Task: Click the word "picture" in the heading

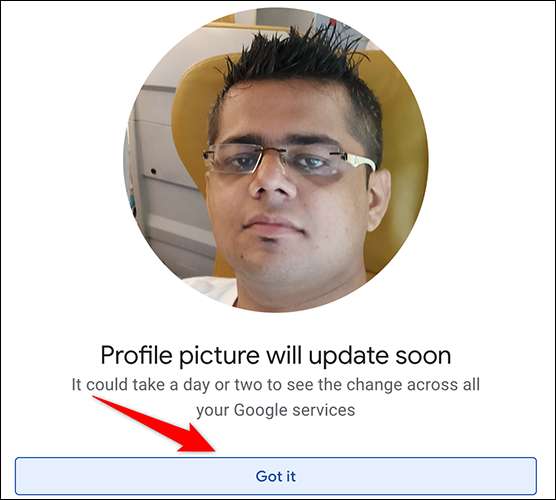Action: pyautogui.click(x=219, y=356)
